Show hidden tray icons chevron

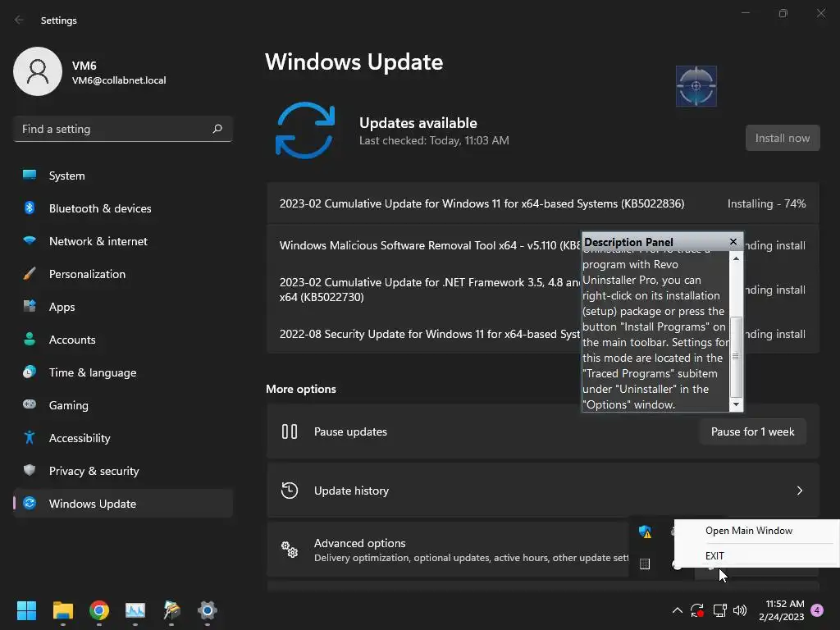(677, 610)
